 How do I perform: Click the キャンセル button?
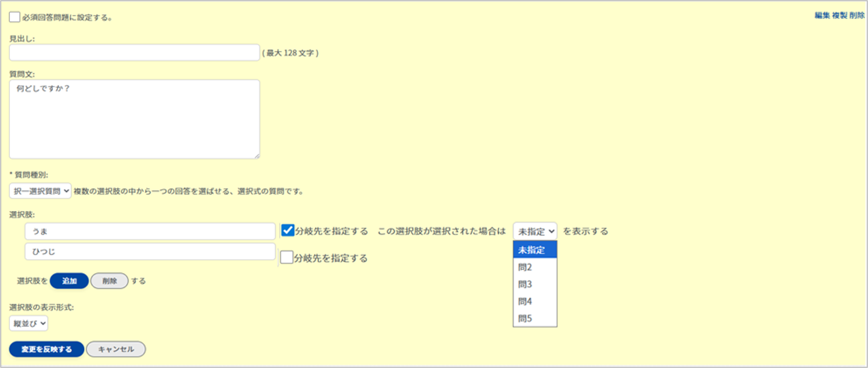tap(115, 349)
